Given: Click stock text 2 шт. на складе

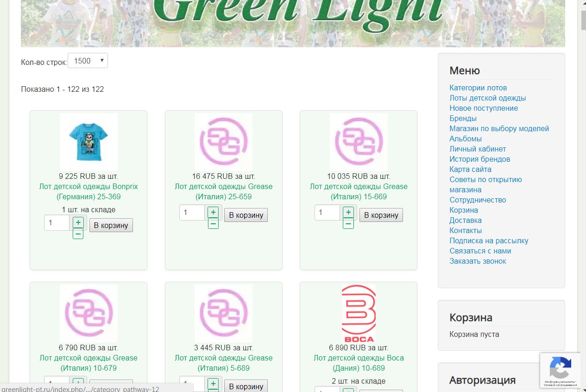Looking at the screenshot, I should (x=359, y=381).
